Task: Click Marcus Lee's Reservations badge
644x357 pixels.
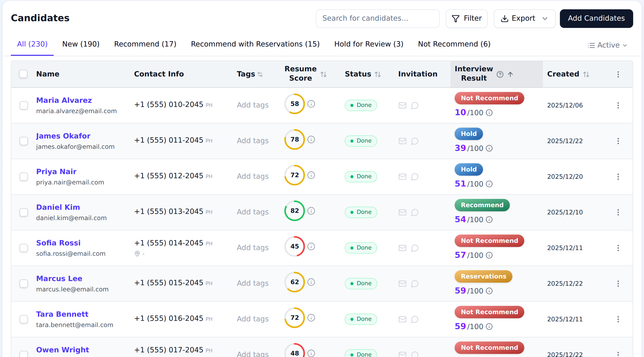Action: pyautogui.click(x=483, y=276)
